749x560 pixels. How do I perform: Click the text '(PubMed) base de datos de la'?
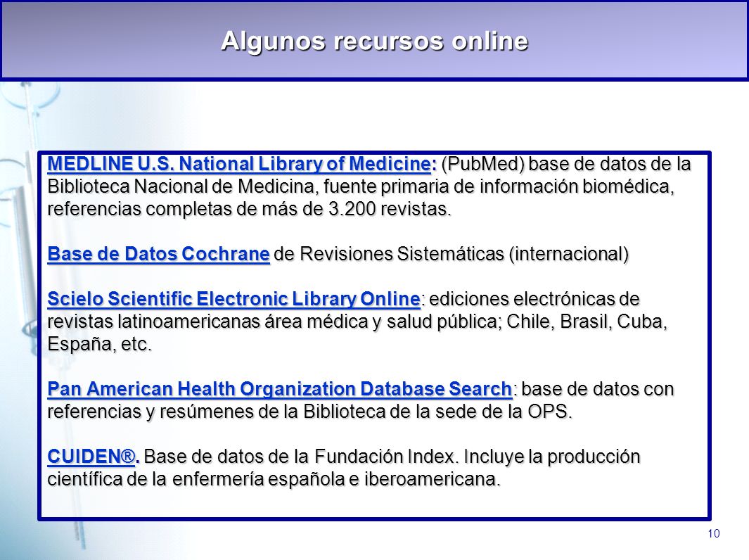566,164
